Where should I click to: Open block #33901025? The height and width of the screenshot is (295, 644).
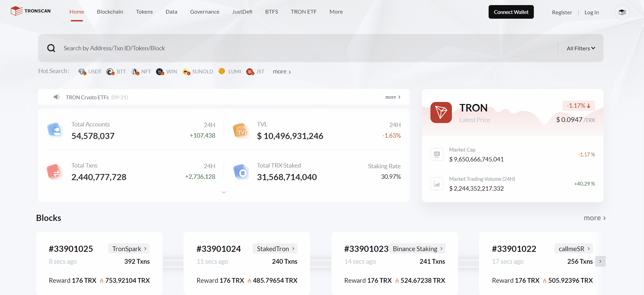(x=71, y=249)
